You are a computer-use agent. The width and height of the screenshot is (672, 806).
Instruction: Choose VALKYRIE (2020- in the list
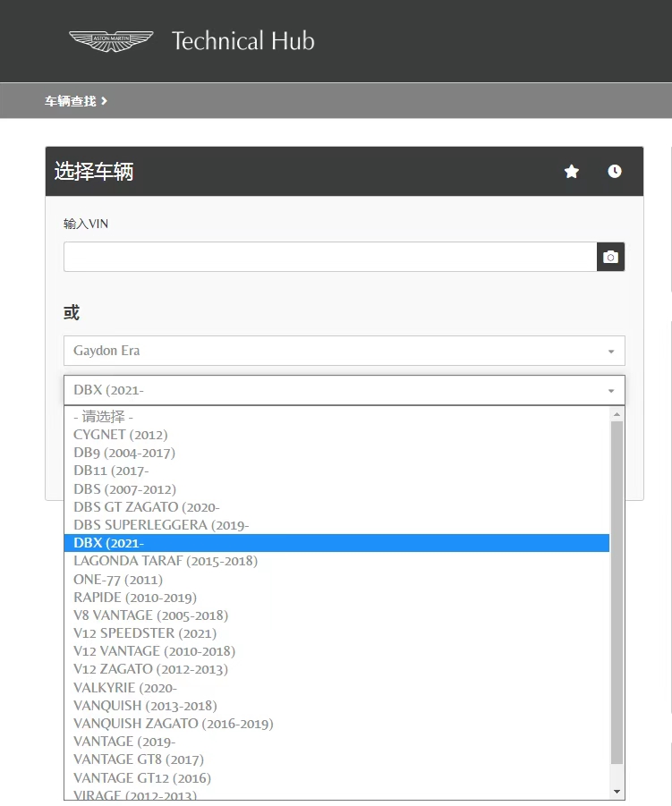125,688
